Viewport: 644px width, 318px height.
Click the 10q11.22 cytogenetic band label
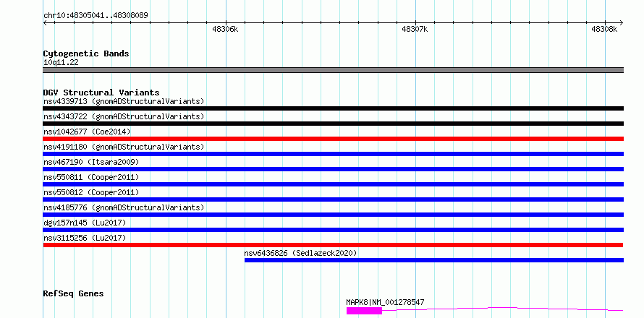pos(61,63)
